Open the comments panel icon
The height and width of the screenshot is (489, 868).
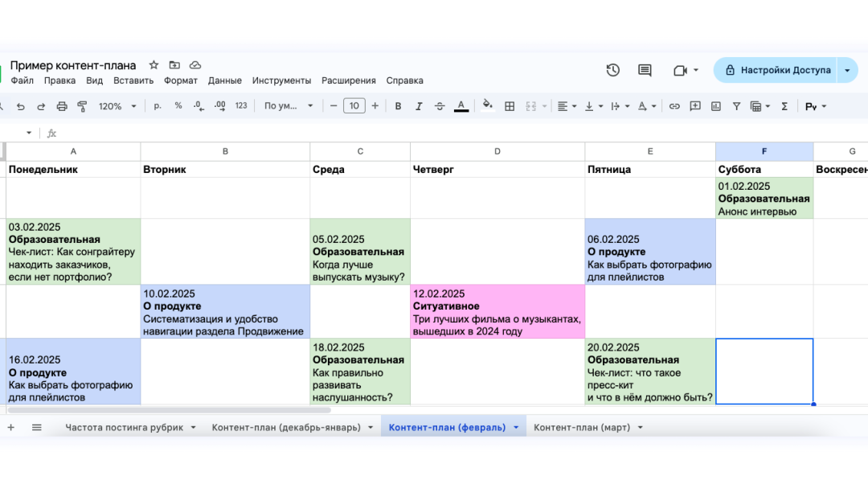(645, 70)
